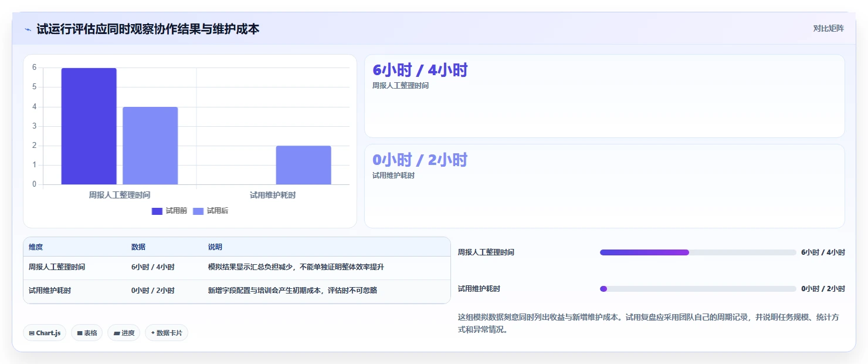Click the 周报人工整理时间 progress row label

click(x=486, y=252)
